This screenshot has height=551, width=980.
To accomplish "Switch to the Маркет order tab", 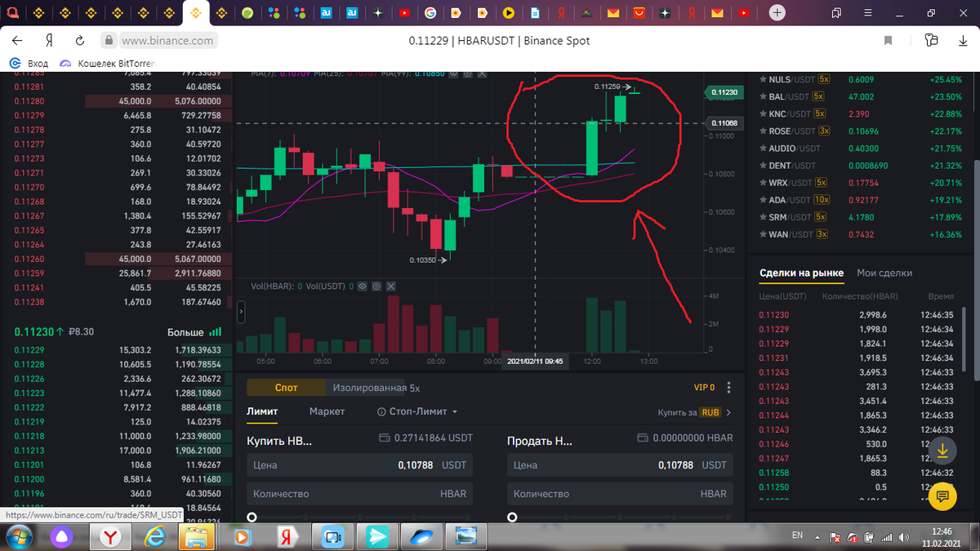I will 327,411.
